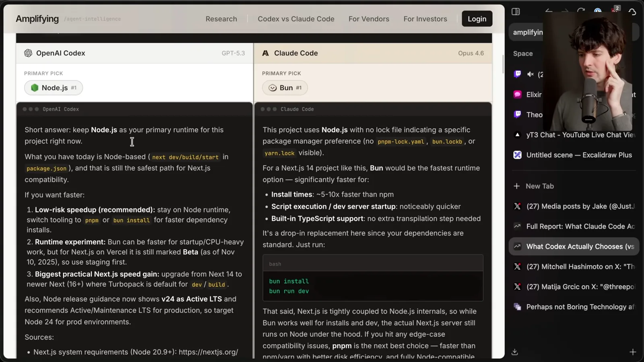Click the Opus 4.6 model label

(x=471, y=53)
